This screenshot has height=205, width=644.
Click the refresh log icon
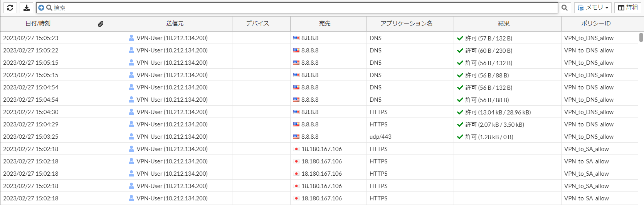(10, 8)
